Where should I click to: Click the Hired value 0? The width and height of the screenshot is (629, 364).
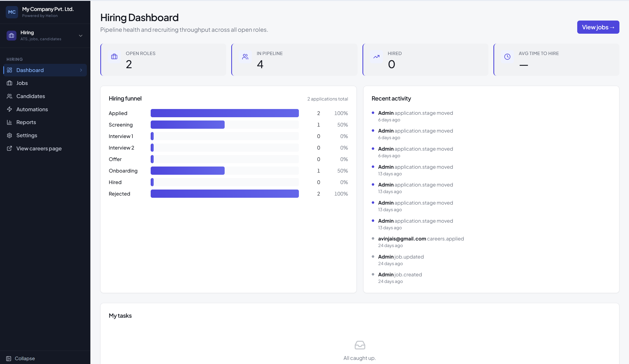[x=391, y=64]
